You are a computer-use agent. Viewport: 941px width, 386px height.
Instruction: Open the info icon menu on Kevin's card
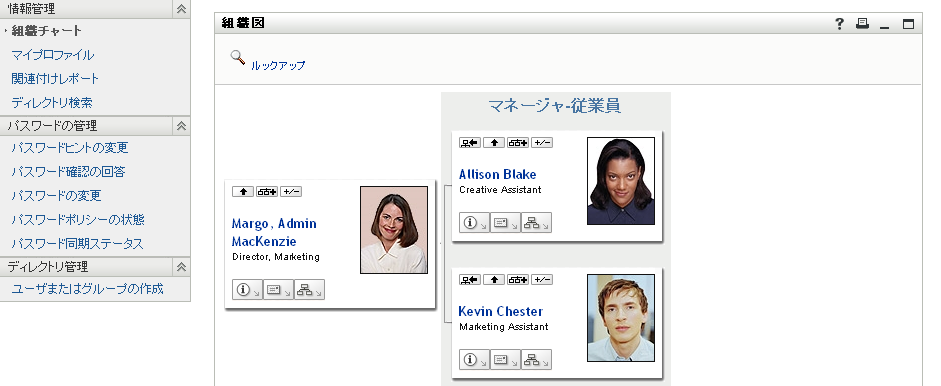click(x=474, y=360)
